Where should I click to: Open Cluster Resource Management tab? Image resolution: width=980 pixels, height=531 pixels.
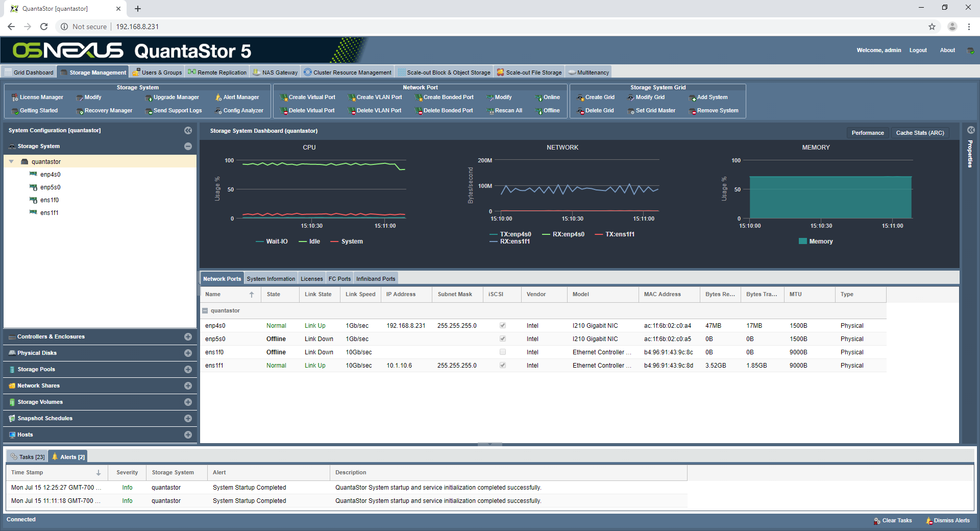click(348, 72)
